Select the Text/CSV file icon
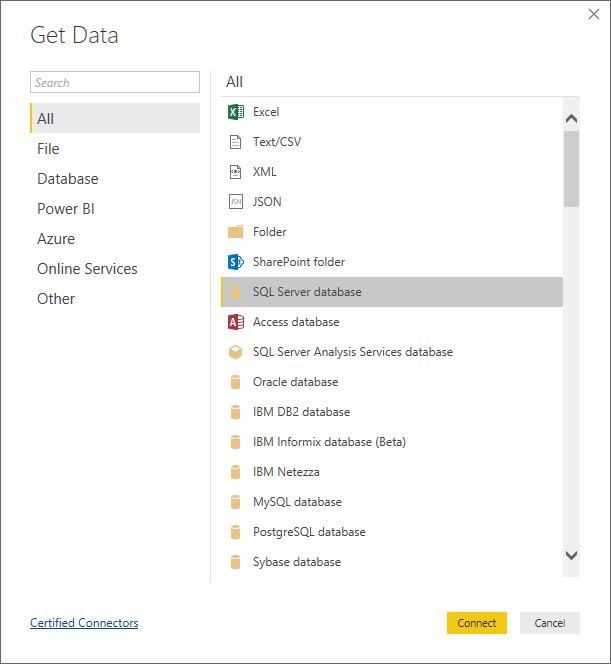 click(x=236, y=142)
